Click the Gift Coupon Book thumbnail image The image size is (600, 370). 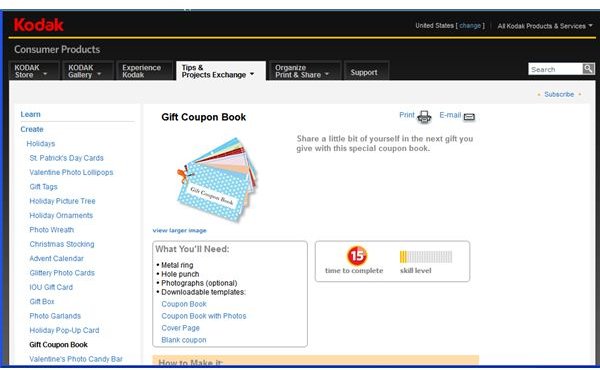(217, 180)
